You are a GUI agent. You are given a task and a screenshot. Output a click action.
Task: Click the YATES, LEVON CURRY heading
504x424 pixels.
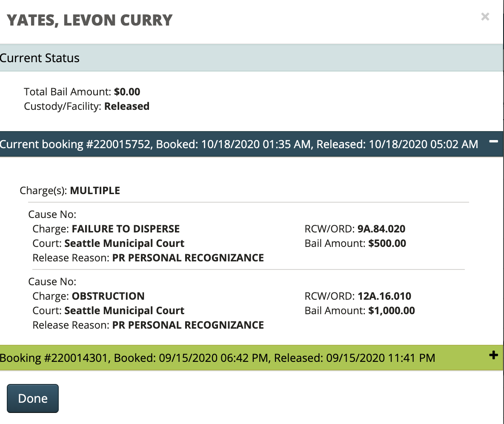[89, 20]
